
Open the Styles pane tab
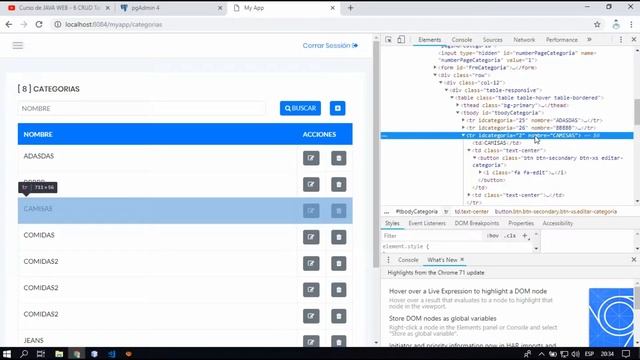click(x=392, y=223)
